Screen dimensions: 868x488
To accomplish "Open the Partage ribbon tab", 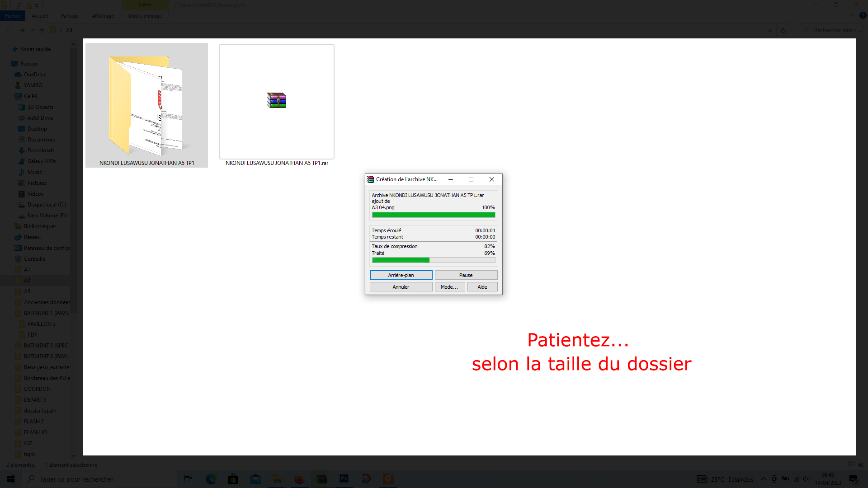I will [x=70, y=16].
